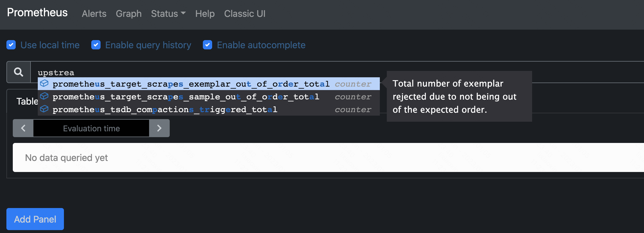
Task: Open the Status dropdown menu
Action: (168, 14)
